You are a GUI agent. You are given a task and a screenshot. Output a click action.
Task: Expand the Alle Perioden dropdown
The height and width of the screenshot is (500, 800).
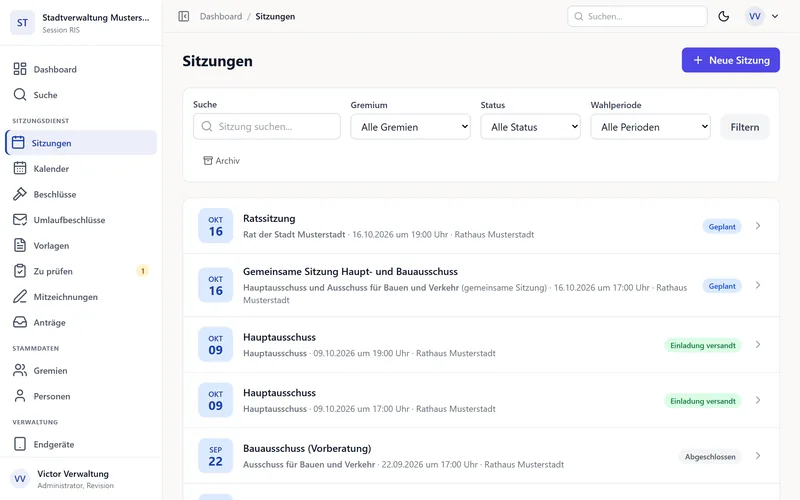tap(651, 127)
